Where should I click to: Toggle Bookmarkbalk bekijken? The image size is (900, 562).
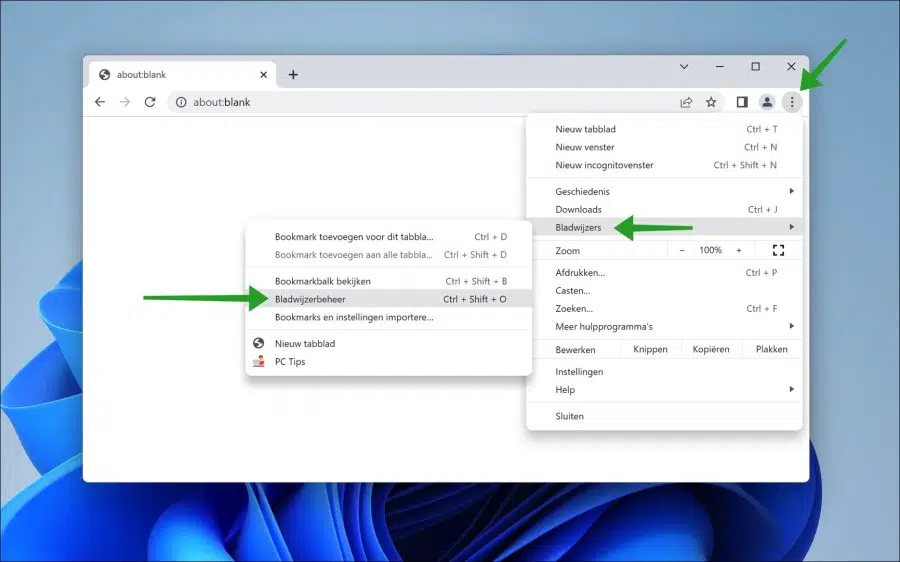coord(388,281)
